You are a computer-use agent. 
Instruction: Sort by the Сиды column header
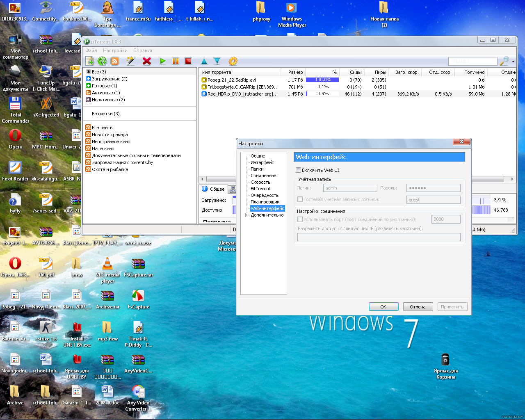click(352, 72)
